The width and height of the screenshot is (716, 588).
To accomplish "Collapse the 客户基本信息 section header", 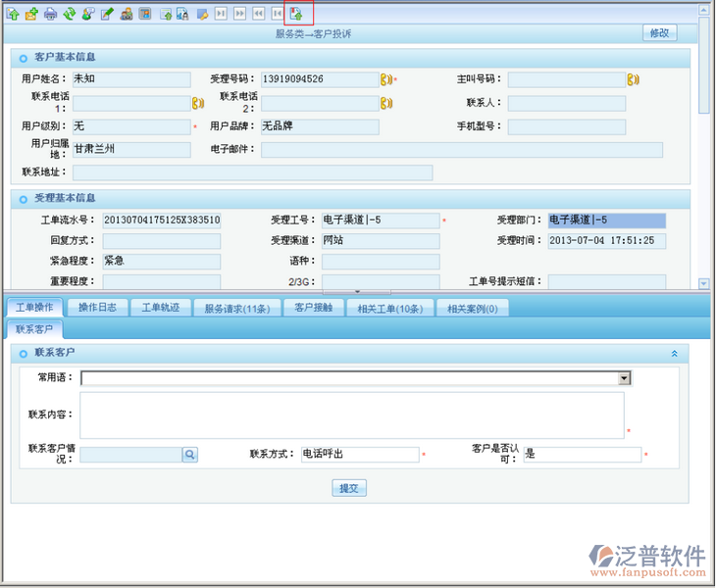I will pos(24,58).
